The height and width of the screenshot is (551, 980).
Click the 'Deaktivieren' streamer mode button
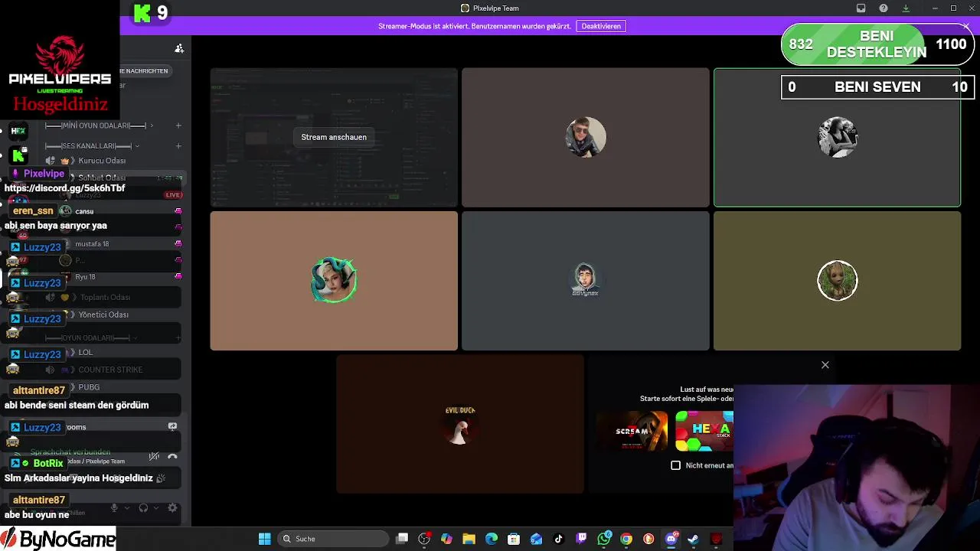[601, 26]
